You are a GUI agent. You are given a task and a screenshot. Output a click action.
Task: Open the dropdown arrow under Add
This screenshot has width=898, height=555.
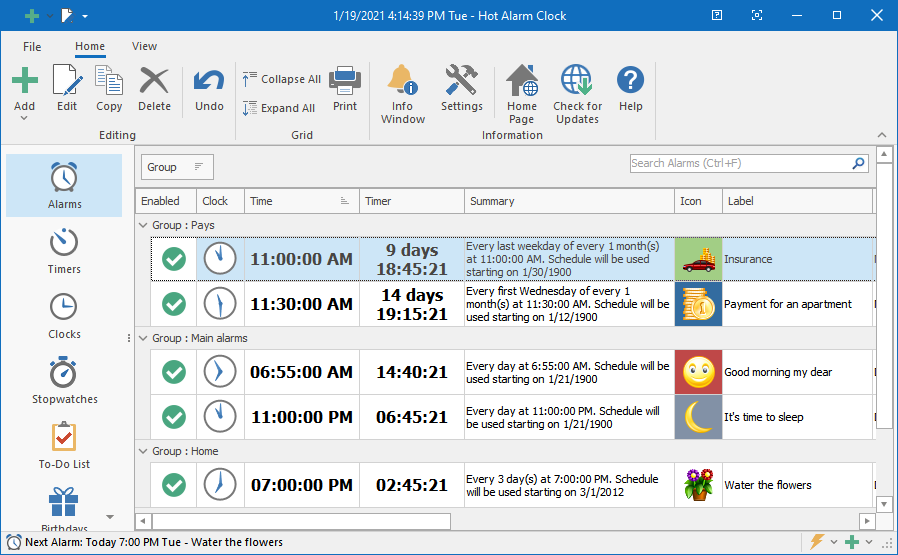click(24, 119)
